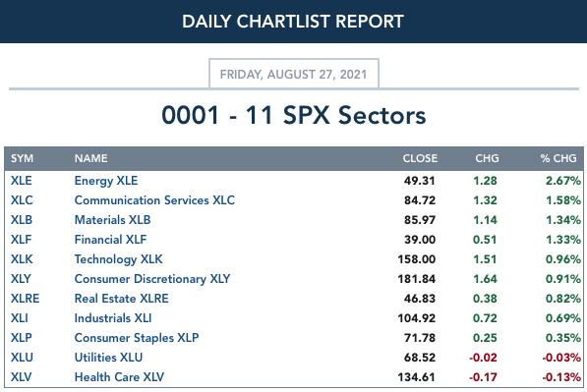Open Consumer Discretionary XLY link
The image size is (587, 392).
[152, 279]
